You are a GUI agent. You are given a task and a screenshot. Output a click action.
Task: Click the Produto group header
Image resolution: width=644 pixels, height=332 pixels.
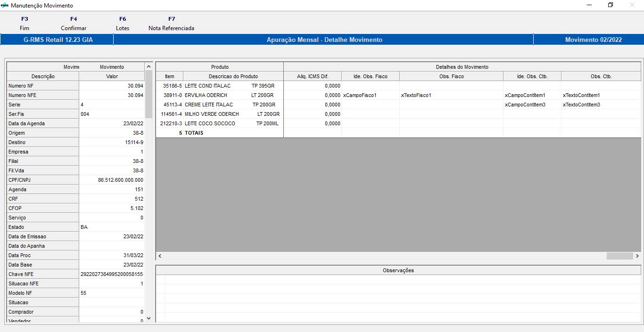click(x=220, y=67)
